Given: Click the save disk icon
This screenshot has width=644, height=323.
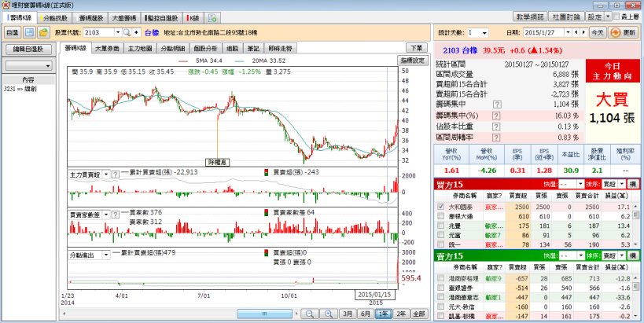Looking at the screenshot, I should coord(29,32).
